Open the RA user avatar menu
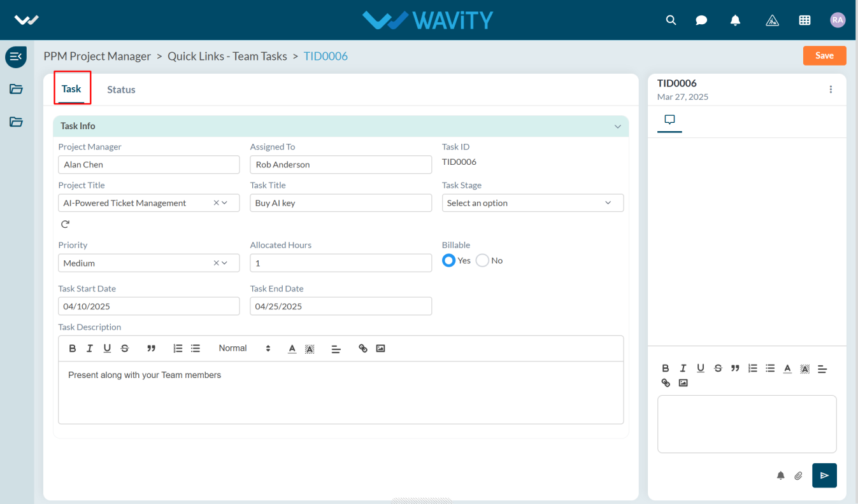The height and width of the screenshot is (504, 858). (x=838, y=20)
